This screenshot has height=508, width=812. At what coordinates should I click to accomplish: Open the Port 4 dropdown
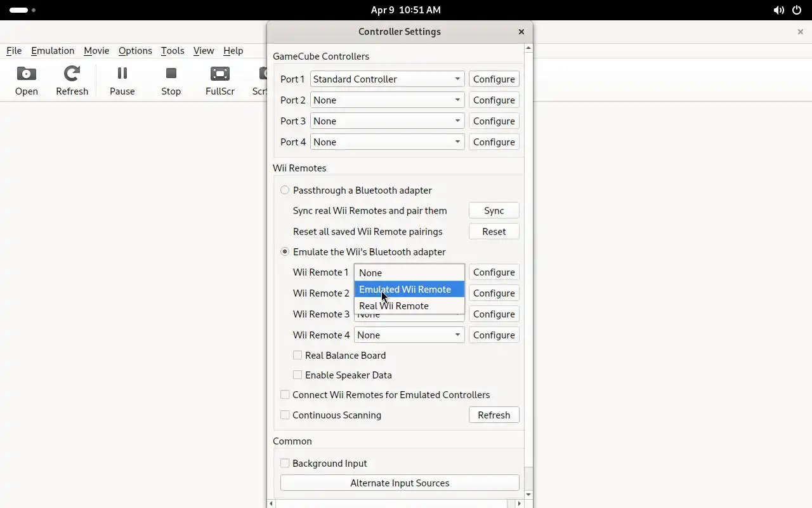[x=387, y=142]
